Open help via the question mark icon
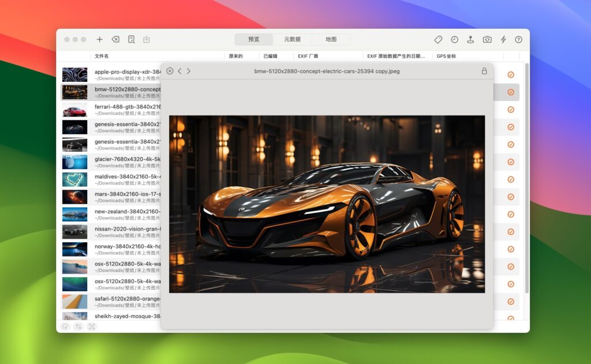Image resolution: width=591 pixels, height=364 pixels. (x=520, y=39)
